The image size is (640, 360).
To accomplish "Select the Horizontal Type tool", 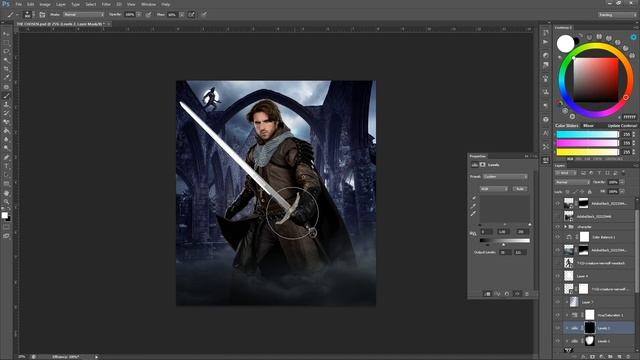I will click(6, 166).
